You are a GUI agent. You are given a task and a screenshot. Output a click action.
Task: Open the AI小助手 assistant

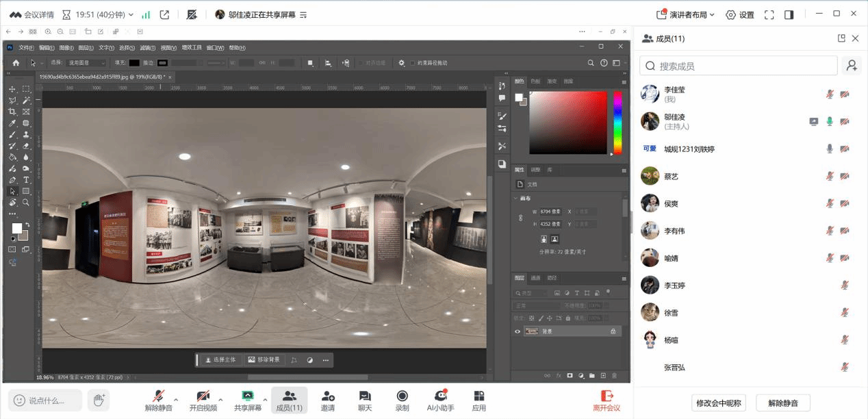coord(440,401)
